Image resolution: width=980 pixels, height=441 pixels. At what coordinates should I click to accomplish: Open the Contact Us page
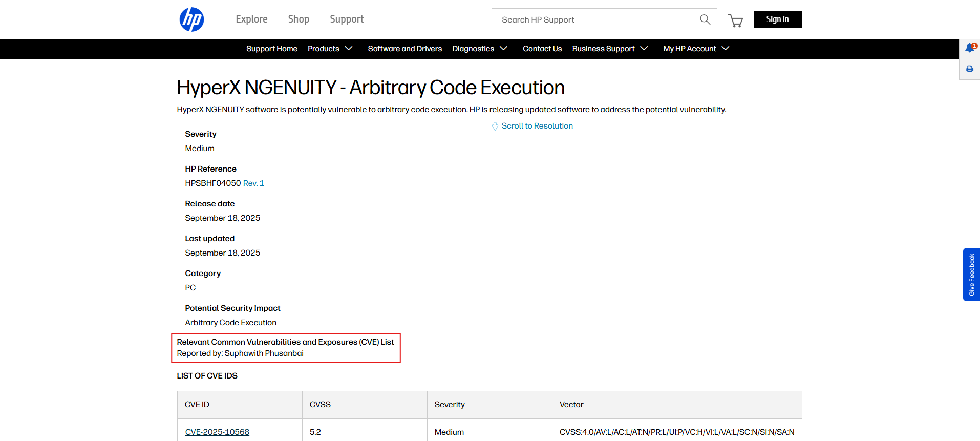tap(542, 49)
